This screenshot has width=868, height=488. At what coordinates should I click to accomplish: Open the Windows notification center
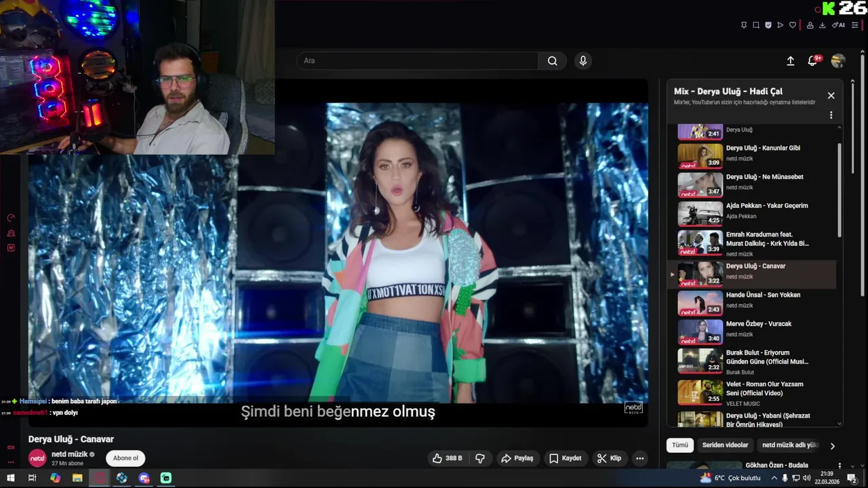coord(852,478)
